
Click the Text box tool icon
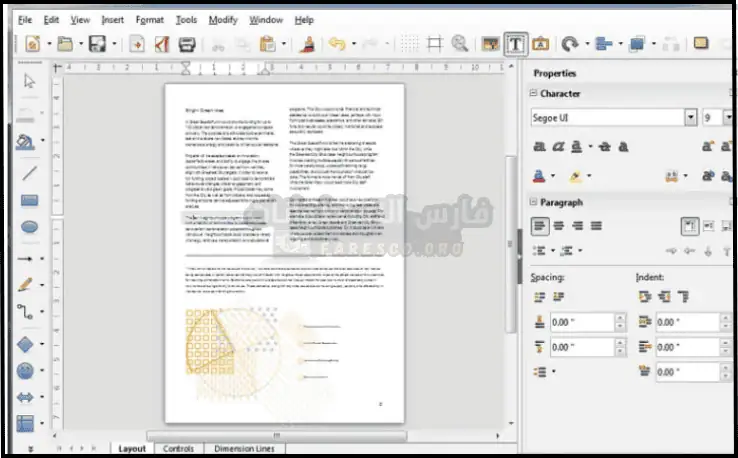(516, 44)
